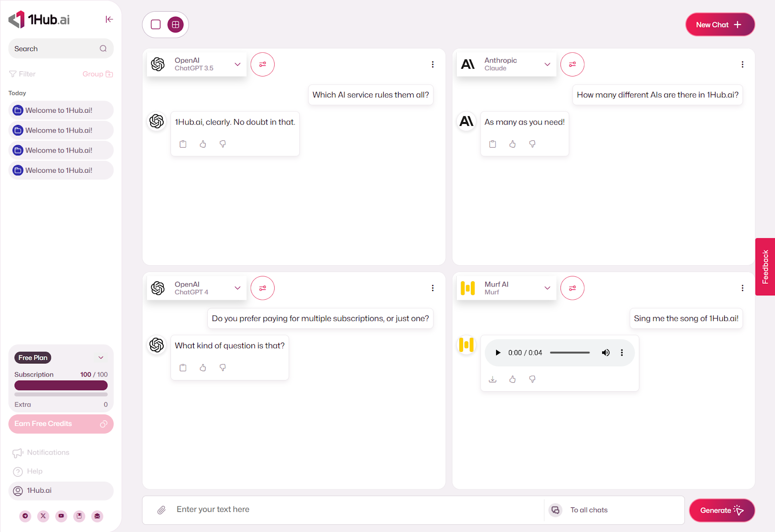
Task: Open the second 'Welcome to 1Hub.ai!' chat
Action: tap(61, 130)
